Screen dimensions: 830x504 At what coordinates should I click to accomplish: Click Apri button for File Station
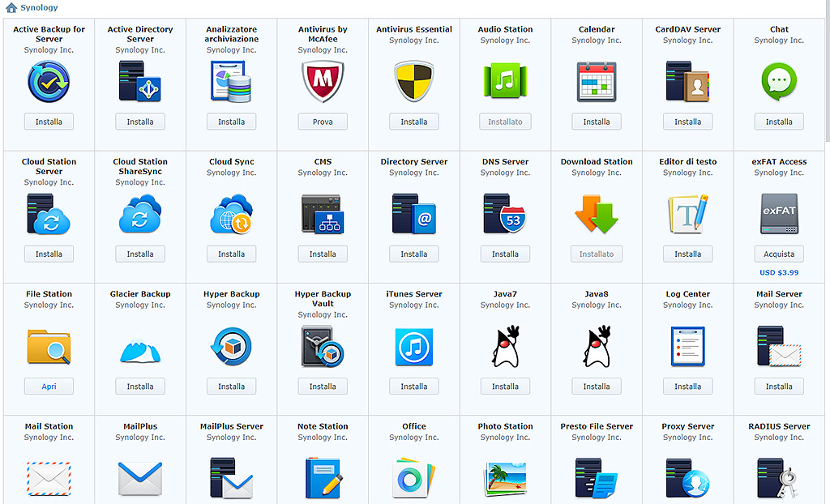pyautogui.click(x=49, y=387)
